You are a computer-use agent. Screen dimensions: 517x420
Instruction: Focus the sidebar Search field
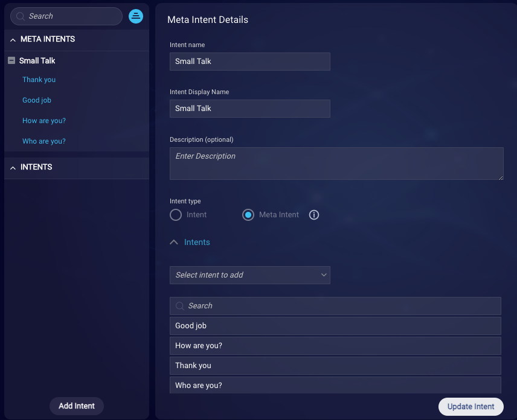point(66,16)
